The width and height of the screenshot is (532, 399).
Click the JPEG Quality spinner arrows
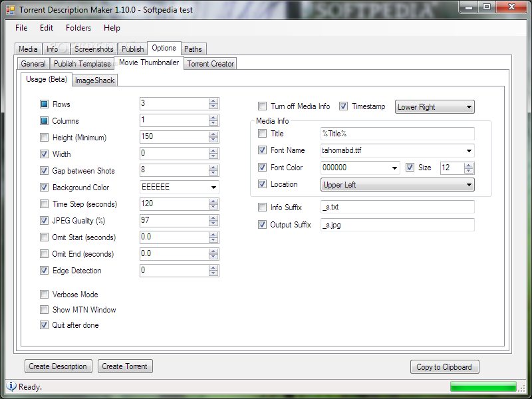point(213,221)
